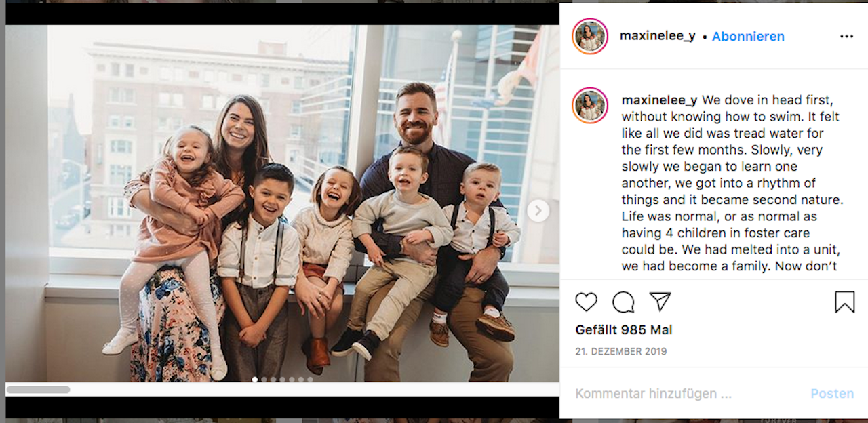
Task: Open maxinelee_y username in caption
Action: coord(660,100)
